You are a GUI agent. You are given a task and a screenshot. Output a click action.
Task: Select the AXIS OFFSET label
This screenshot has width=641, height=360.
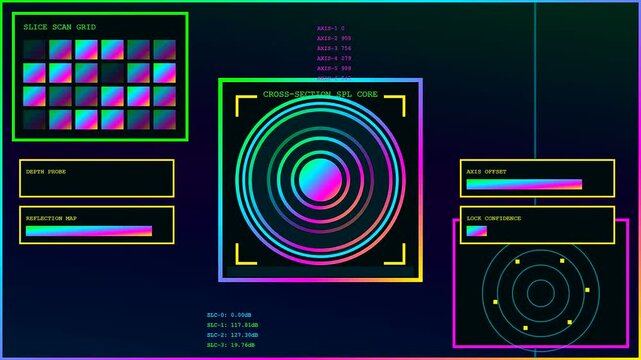click(486, 172)
